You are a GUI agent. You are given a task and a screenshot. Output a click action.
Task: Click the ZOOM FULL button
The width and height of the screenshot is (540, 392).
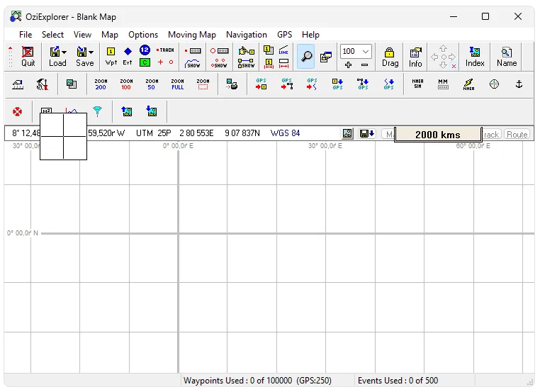coord(178,84)
